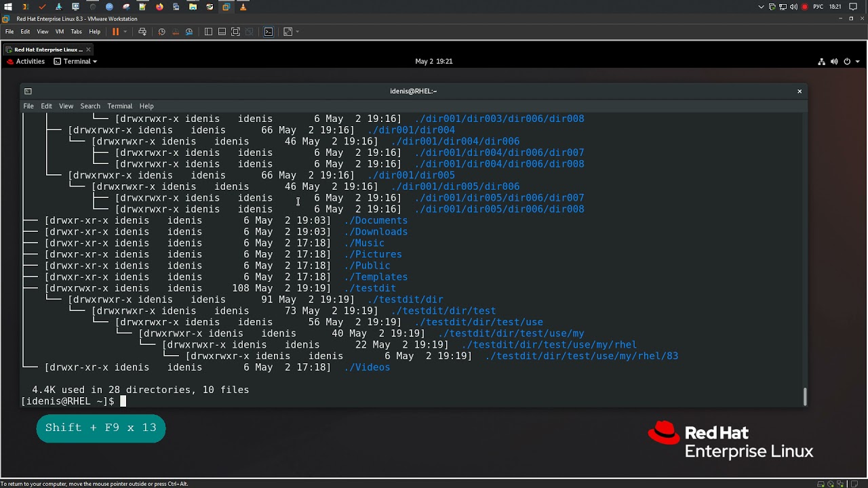
Task: Open the terminal File menu
Action: 28,106
